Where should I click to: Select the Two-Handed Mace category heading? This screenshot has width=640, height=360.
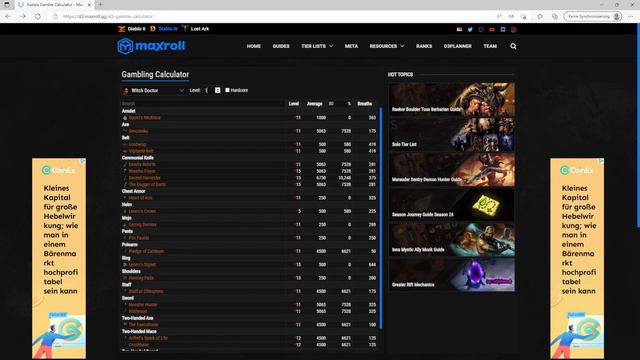pyautogui.click(x=139, y=331)
